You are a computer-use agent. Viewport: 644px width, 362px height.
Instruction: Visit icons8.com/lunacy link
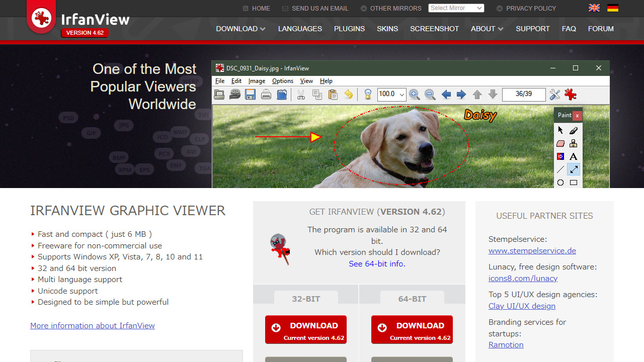click(523, 278)
